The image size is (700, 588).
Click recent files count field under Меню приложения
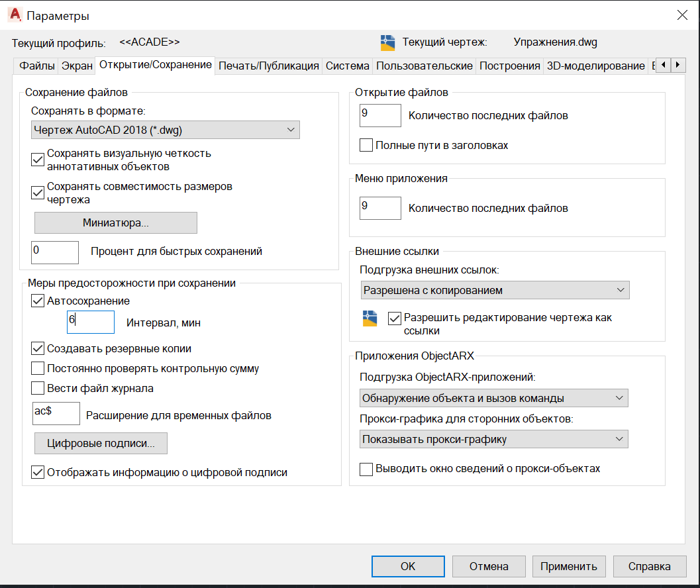click(380, 208)
